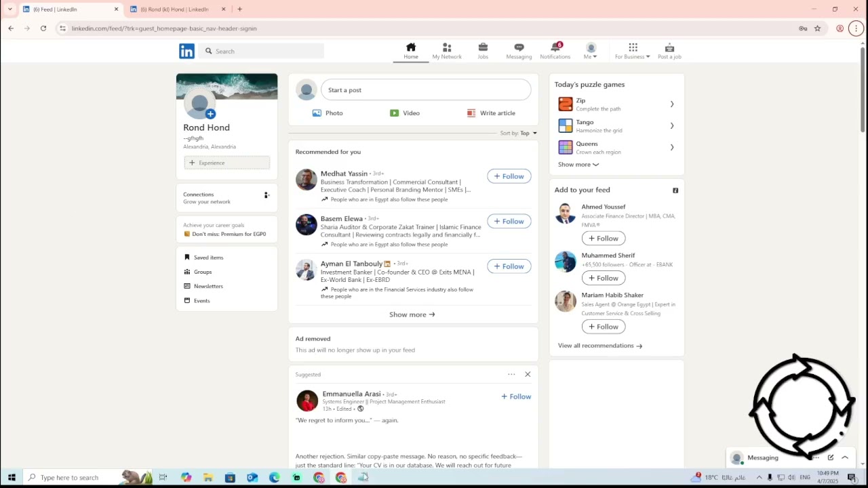Follow Emmanuella Arasi
Screen dimensions: 868x488
pyautogui.click(x=516, y=396)
